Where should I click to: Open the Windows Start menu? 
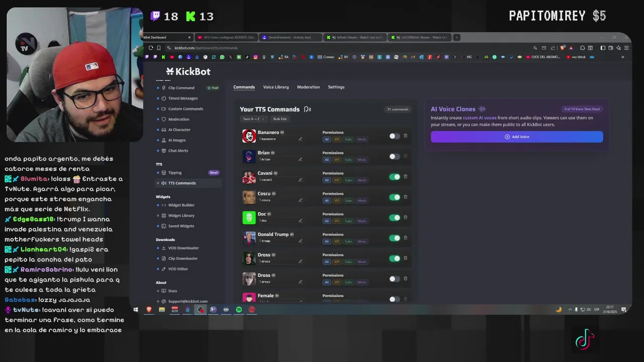(135, 310)
